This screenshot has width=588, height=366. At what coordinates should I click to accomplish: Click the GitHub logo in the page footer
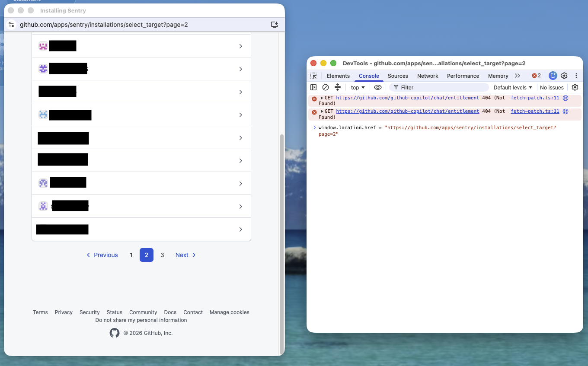[115, 333]
